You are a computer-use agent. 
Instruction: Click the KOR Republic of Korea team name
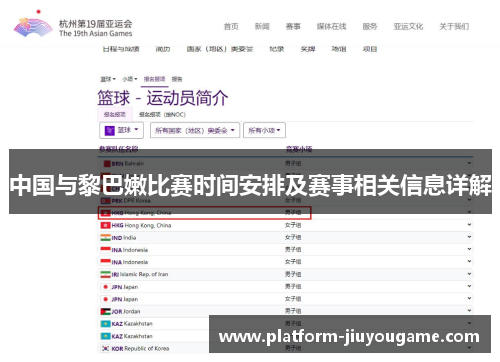point(140,349)
